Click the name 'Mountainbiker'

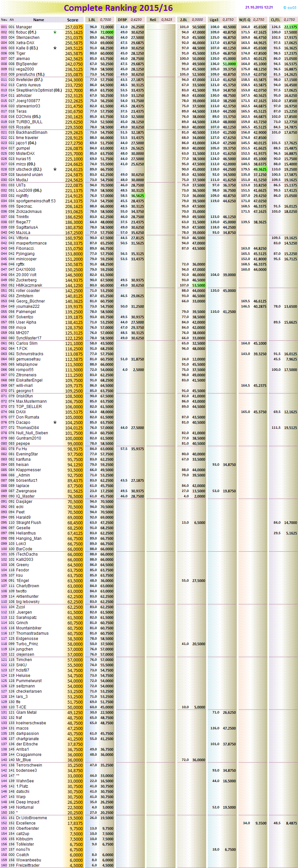point(29,628)
